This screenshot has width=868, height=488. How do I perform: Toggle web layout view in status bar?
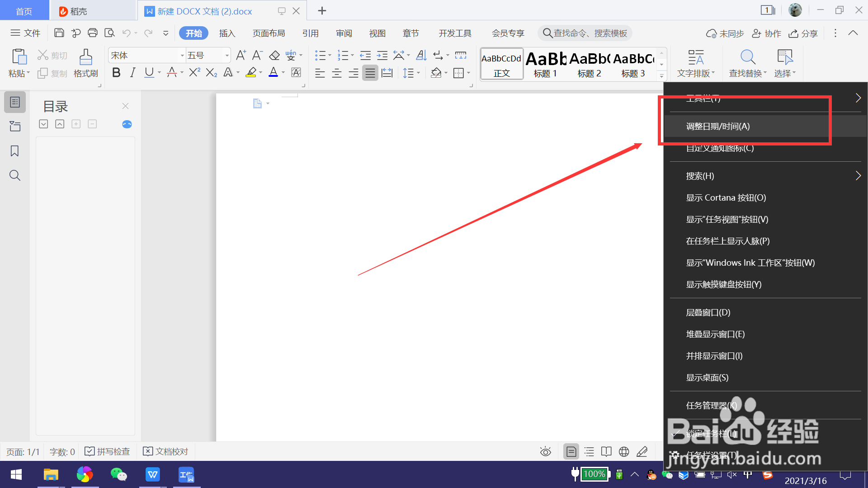coord(624,451)
